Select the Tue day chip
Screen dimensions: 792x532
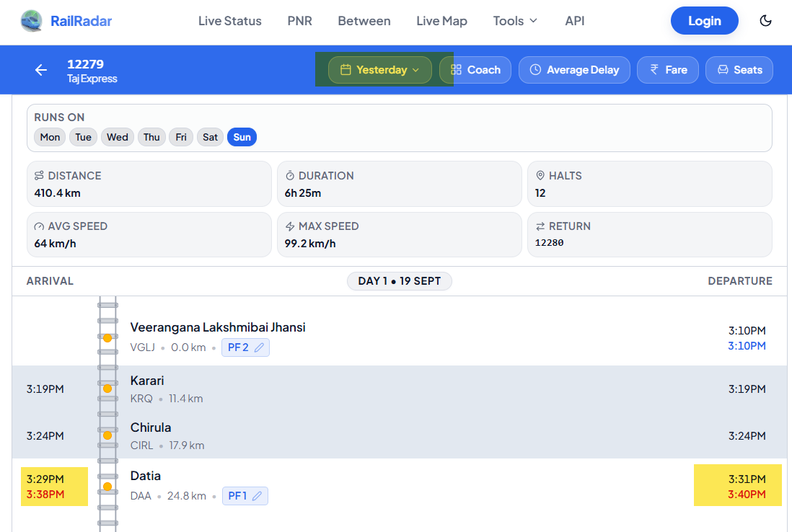point(84,137)
